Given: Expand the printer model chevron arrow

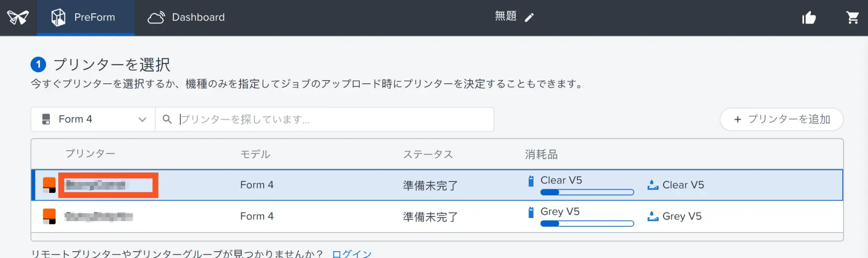Looking at the screenshot, I should (x=142, y=119).
